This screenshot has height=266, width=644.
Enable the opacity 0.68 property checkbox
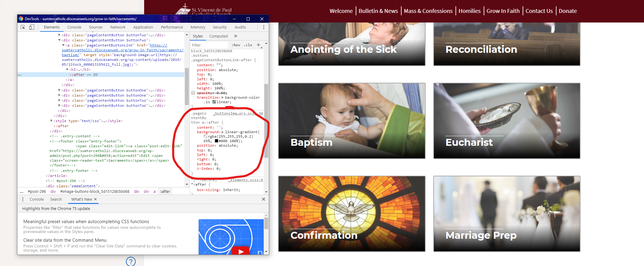tap(193, 93)
